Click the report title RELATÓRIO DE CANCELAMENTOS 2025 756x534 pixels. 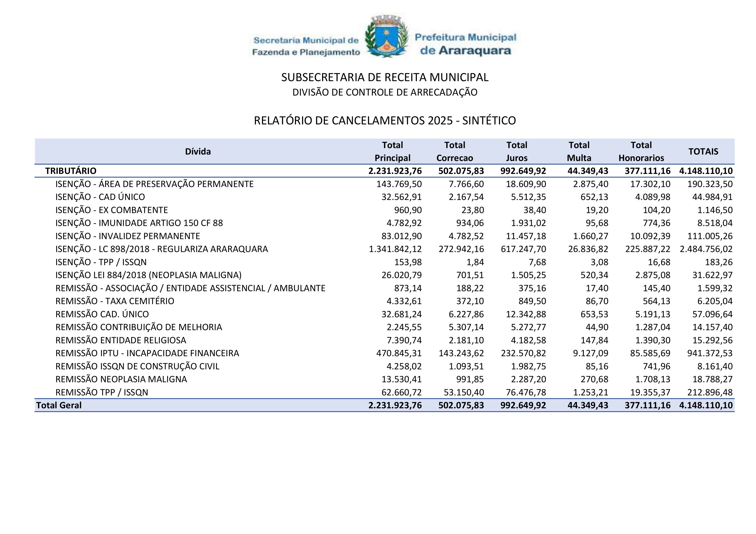385,121
